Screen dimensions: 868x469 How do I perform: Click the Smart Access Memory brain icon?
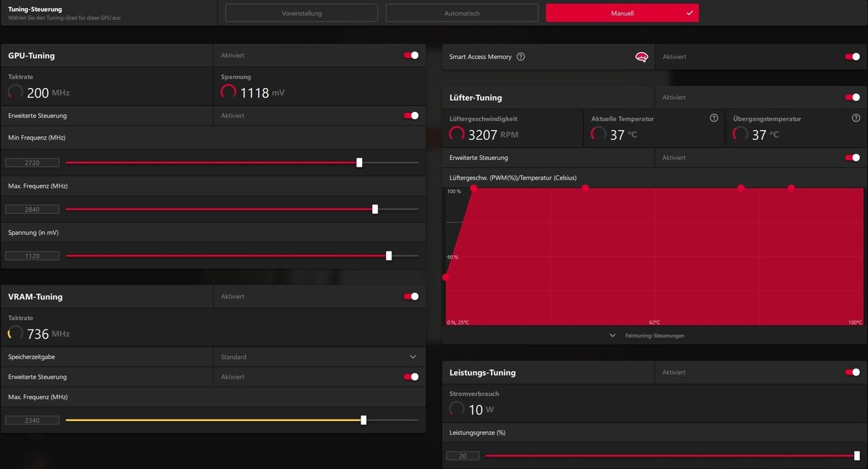pos(642,57)
